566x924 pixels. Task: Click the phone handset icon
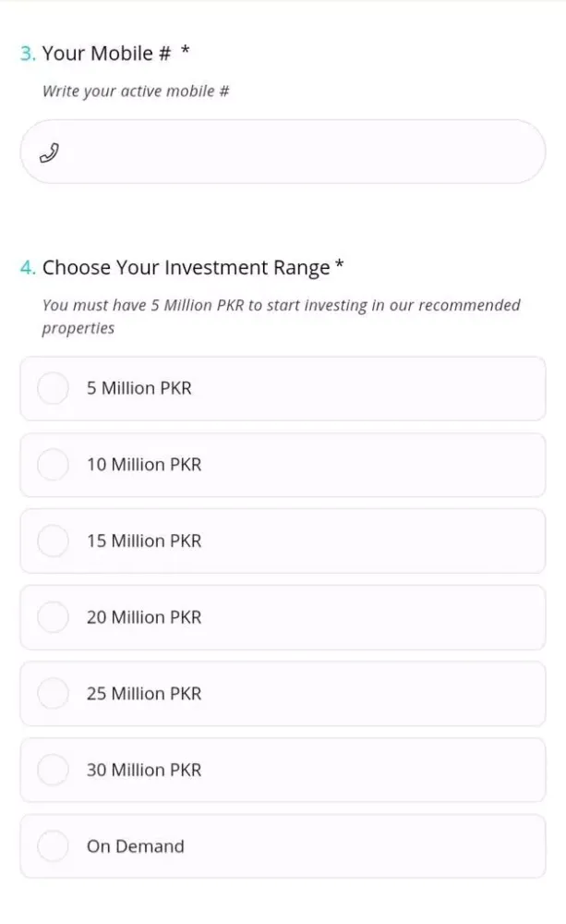49,152
